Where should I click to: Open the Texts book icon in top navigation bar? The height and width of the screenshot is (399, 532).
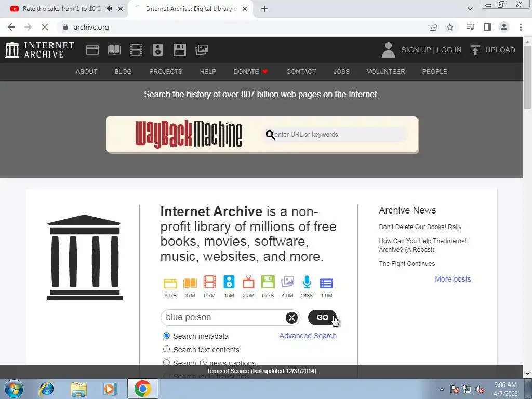(114, 50)
